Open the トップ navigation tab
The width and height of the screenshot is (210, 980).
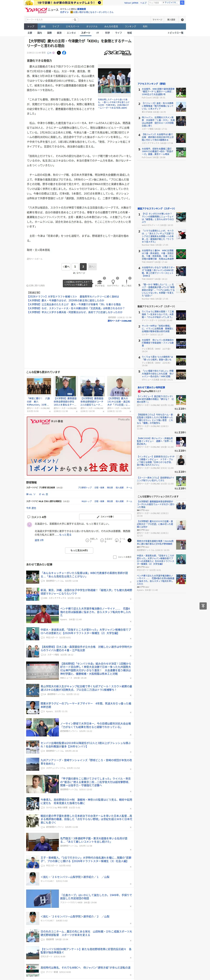pyautogui.click(x=31, y=27)
